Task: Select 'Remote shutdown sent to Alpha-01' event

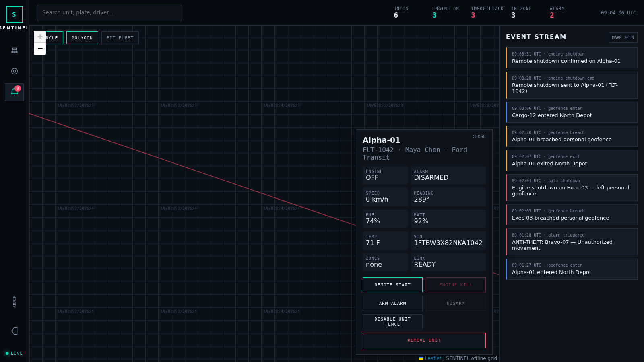Action: pyautogui.click(x=572, y=85)
